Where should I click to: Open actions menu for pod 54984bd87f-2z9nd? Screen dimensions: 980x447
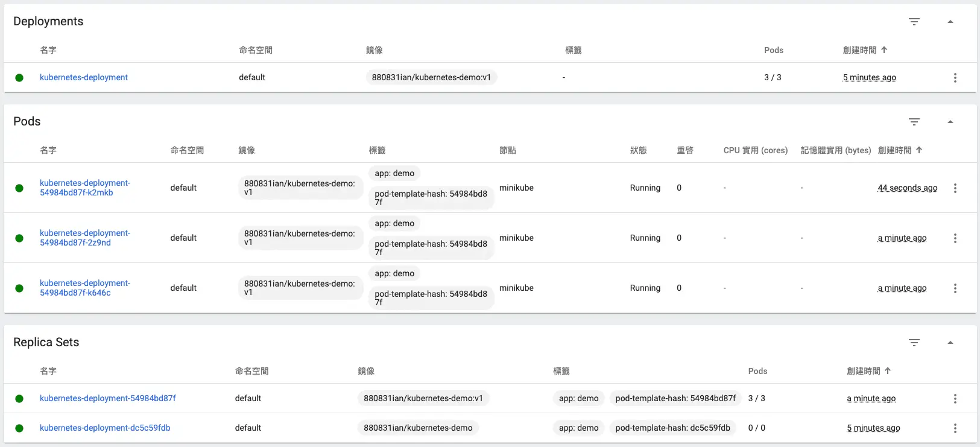955,238
